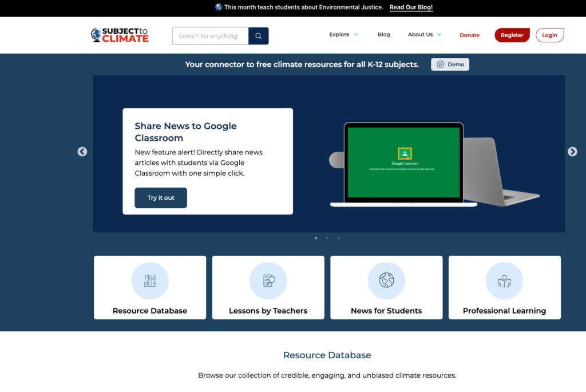Advance to next carousel slide arrow
586x392 pixels.
point(572,152)
